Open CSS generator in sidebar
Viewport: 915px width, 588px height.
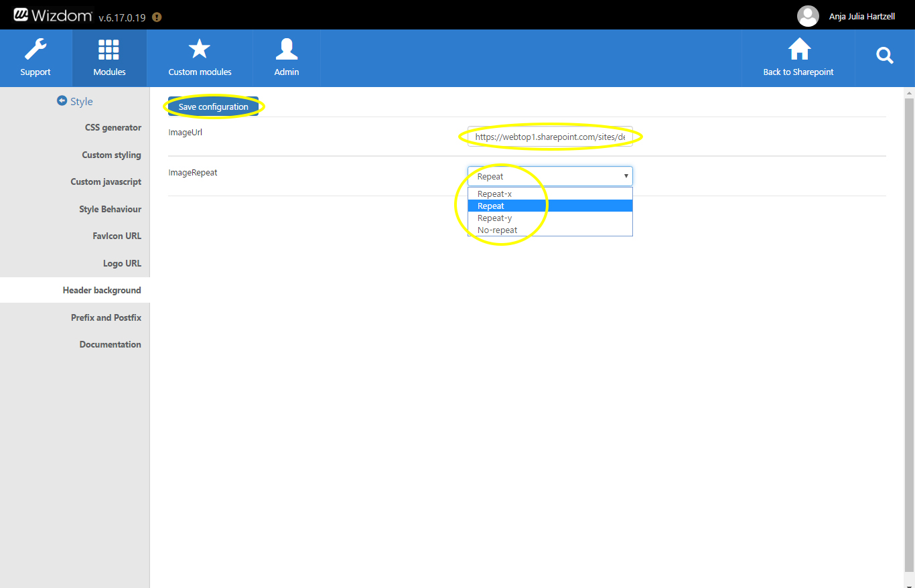click(113, 127)
